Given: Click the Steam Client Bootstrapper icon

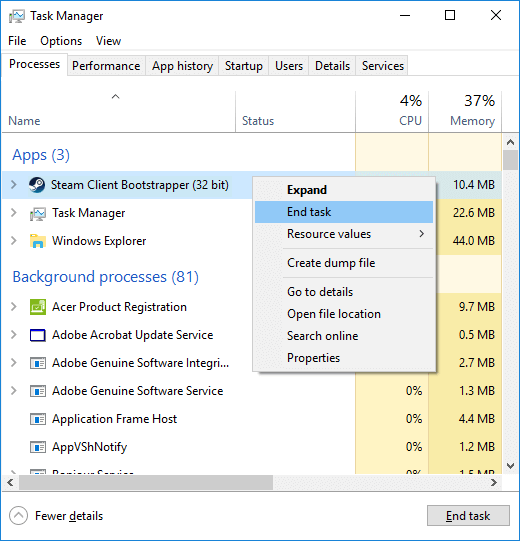Looking at the screenshot, I should click(37, 185).
